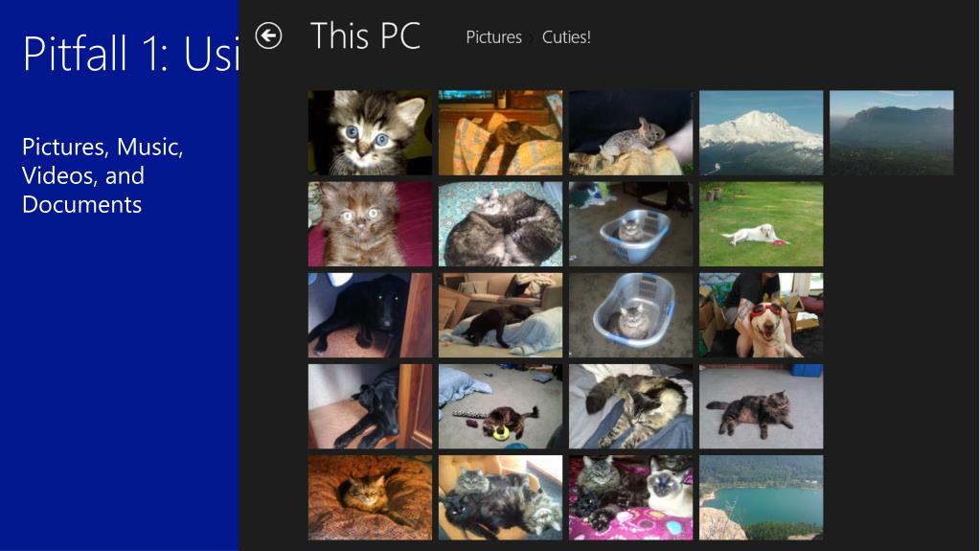The image size is (980, 551).
Task: Select the snowy mountain peak photo
Action: [x=762, y=132]
